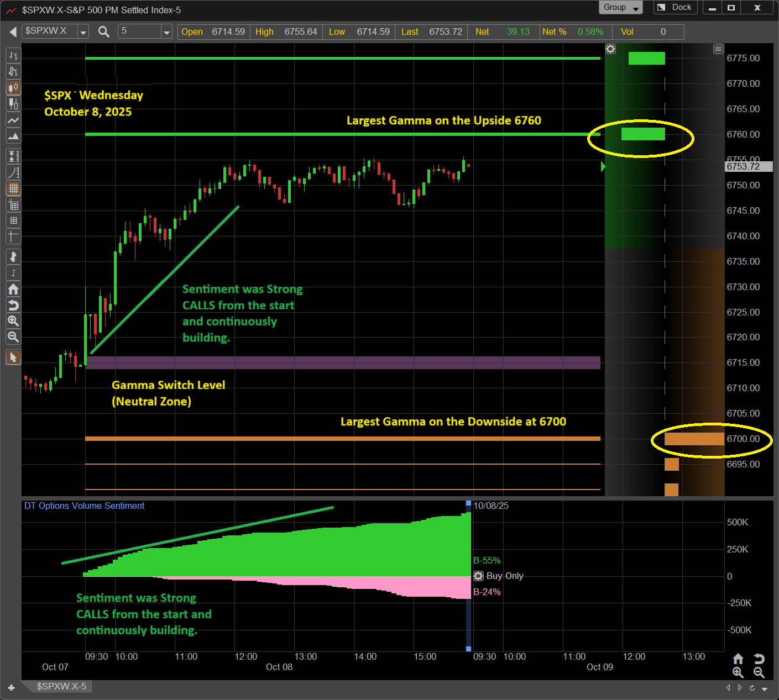This screenshot has width=779, height=700.
Task: Click the home icon in left toolbar
Action: pos(13,289)
